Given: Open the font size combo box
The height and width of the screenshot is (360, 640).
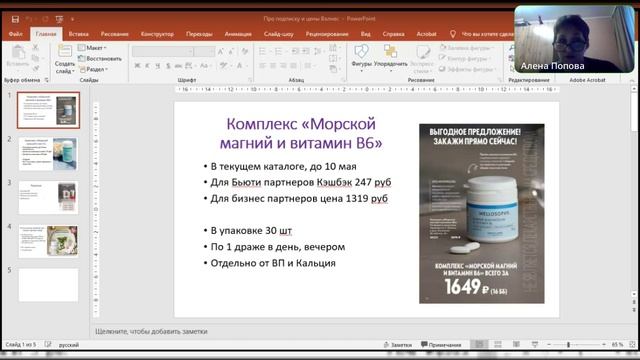Looking at the screenshot, I should point(204,51).
